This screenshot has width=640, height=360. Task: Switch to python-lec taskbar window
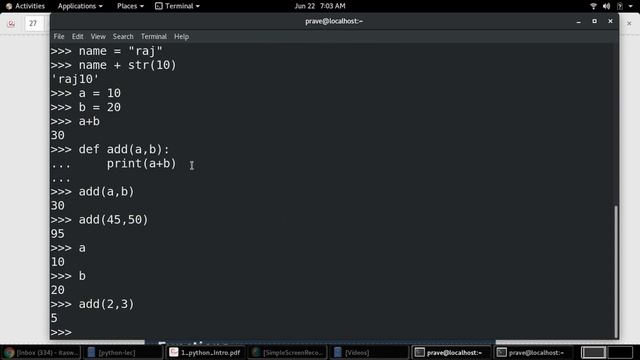123,352
